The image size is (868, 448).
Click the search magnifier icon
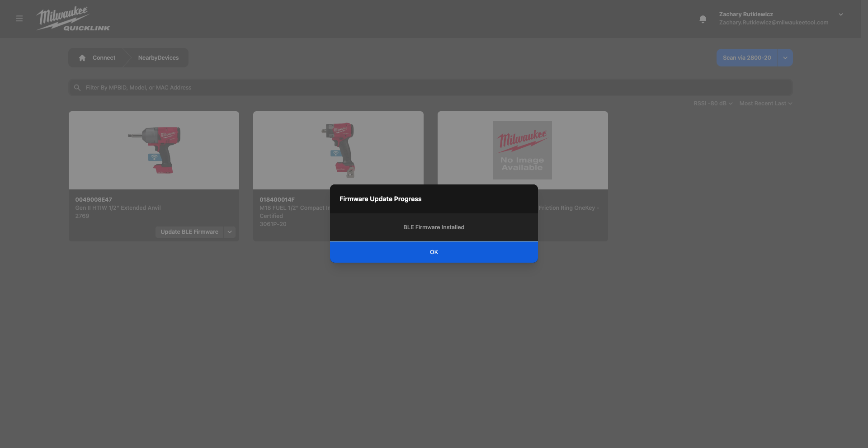(x=77, y=88)
